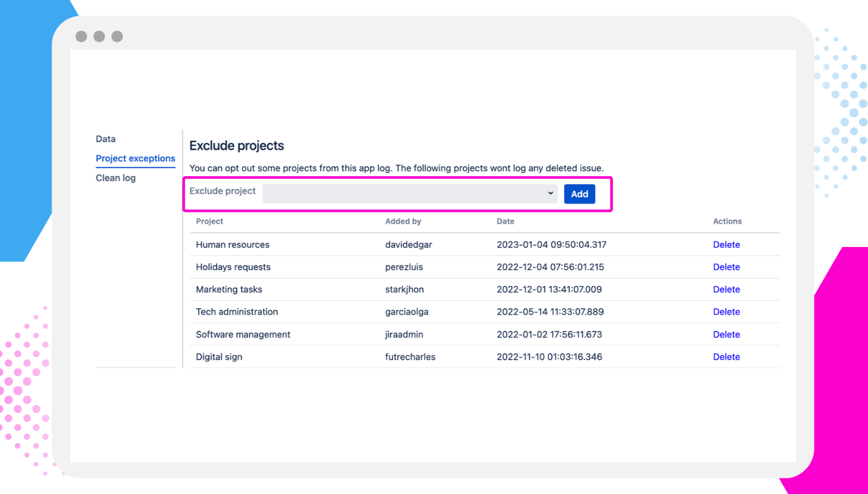Delete the Holidays requests exclusion

coord(726,267)
